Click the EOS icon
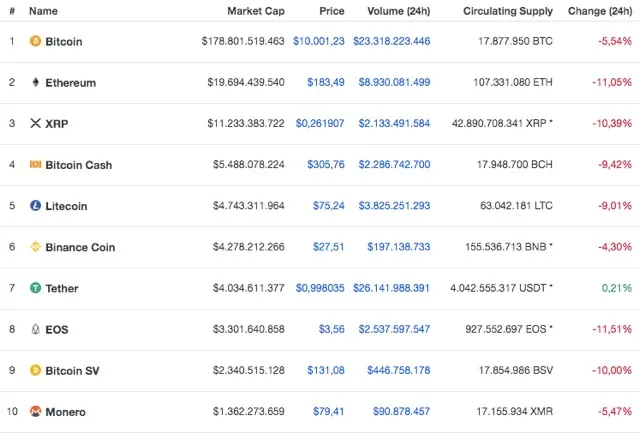Image resolution: width=640 pixels, height=434 pixels. [x=36, y=329]
